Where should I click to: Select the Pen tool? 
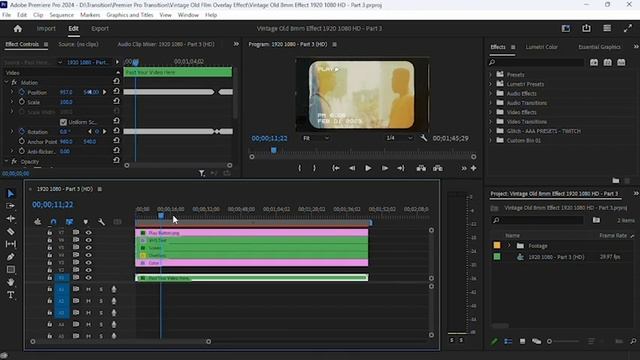coord(11,257)
